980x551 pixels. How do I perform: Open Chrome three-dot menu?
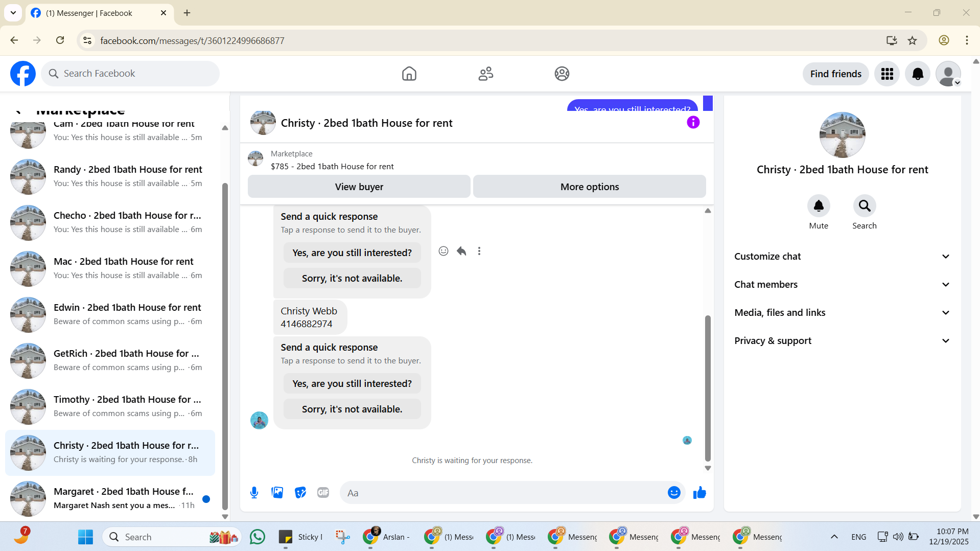coord(967,40)
